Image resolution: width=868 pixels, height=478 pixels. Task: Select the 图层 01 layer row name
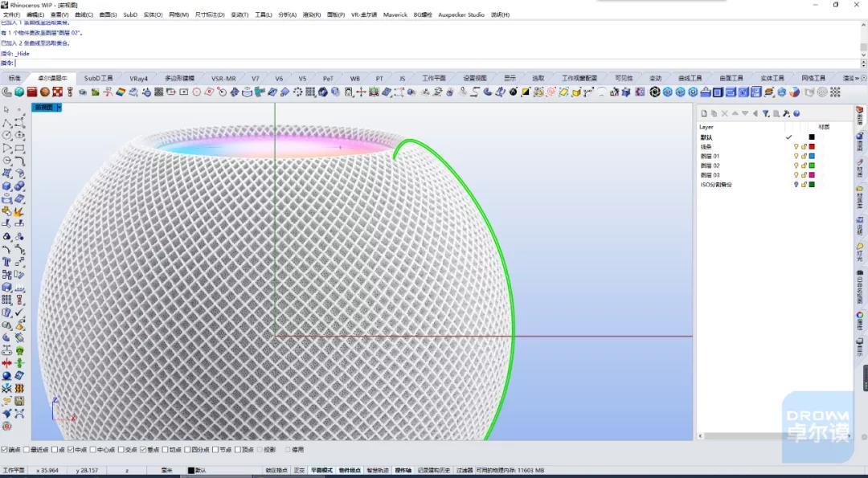pos(710,156)
